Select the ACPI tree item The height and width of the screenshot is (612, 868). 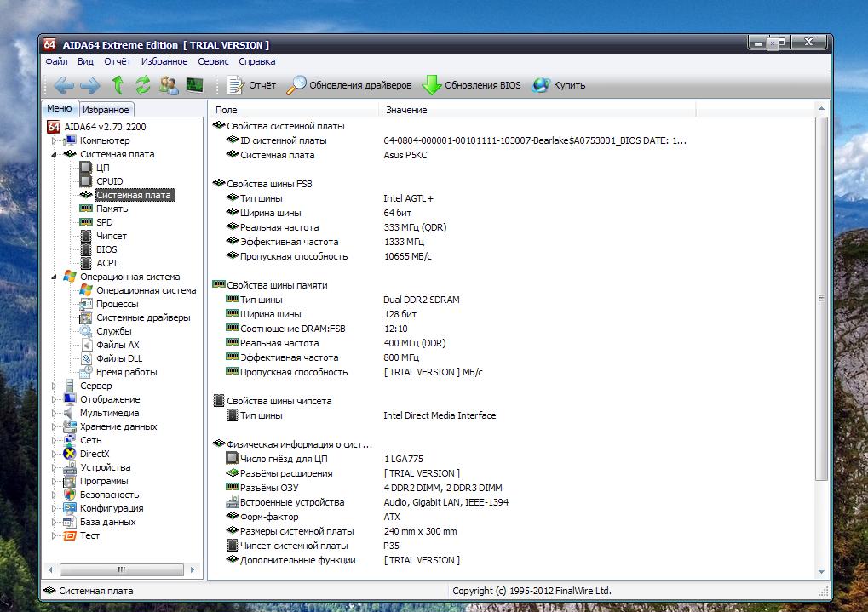[106, 263]
